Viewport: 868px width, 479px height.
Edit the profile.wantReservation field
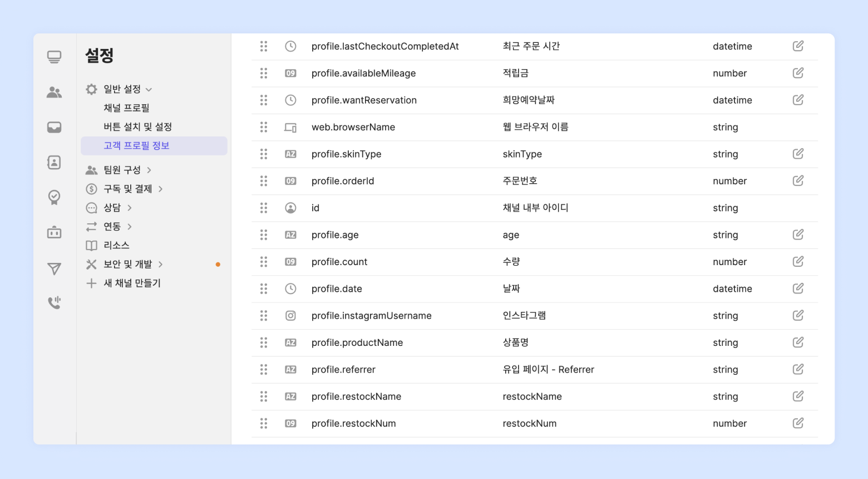798,100
